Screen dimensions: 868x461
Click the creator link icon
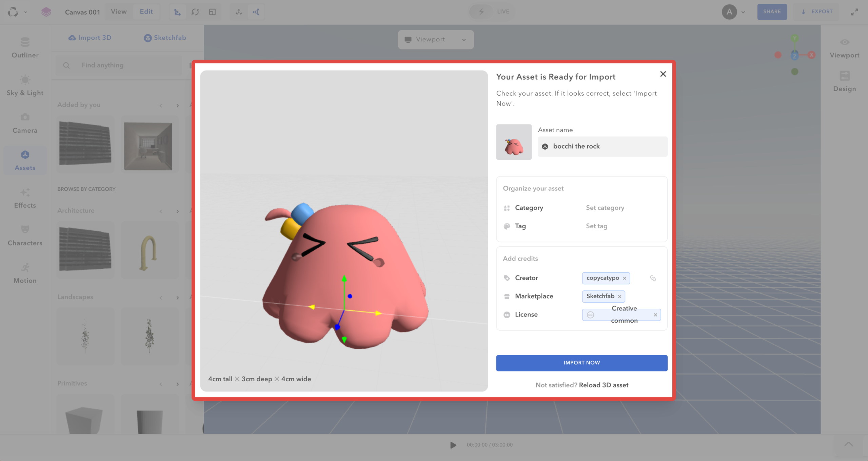click(x=653, y=278)
